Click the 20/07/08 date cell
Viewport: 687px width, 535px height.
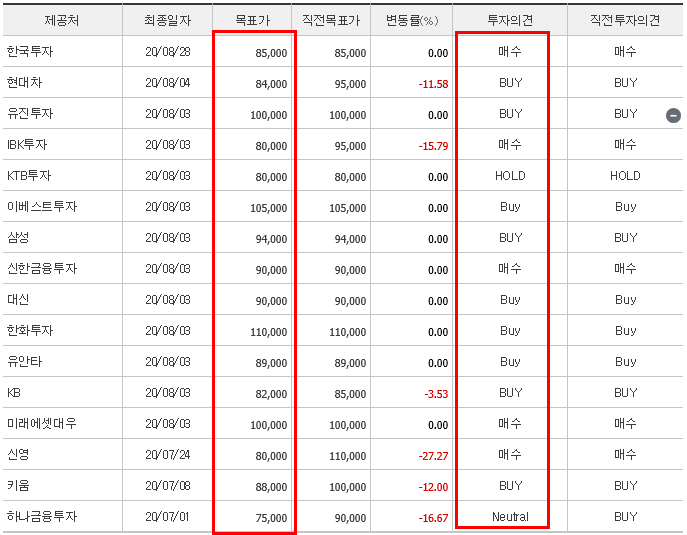click(168, 485)
